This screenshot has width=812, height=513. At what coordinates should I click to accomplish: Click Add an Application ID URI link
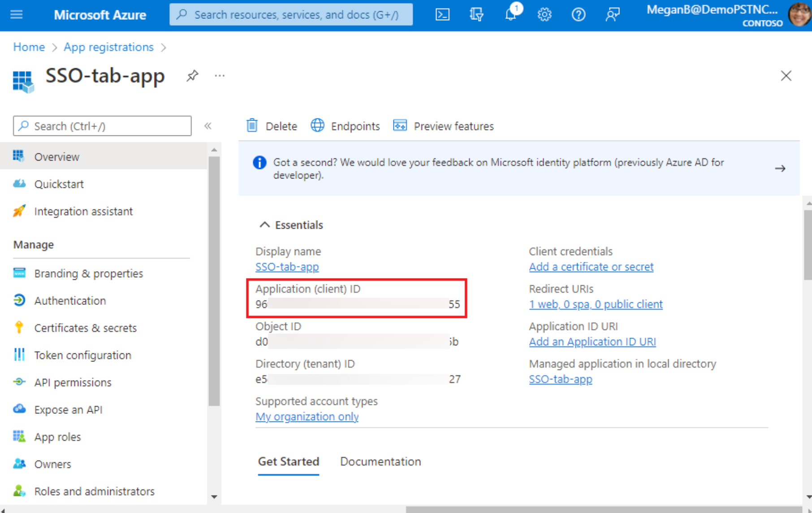pos(592,342)
